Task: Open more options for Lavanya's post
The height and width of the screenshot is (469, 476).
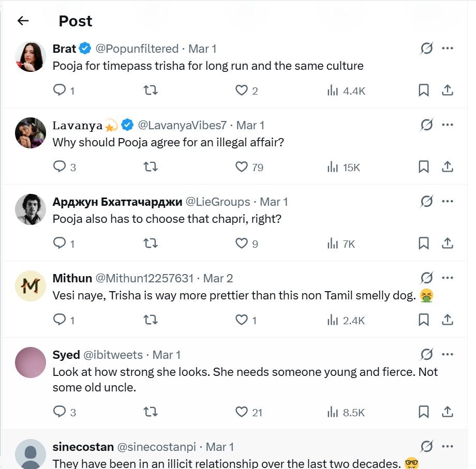Action: [448, 125]
